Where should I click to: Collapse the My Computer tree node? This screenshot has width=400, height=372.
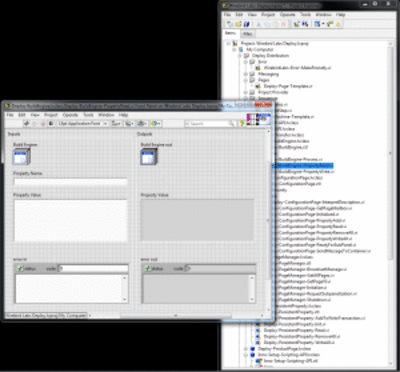[234, 49]
